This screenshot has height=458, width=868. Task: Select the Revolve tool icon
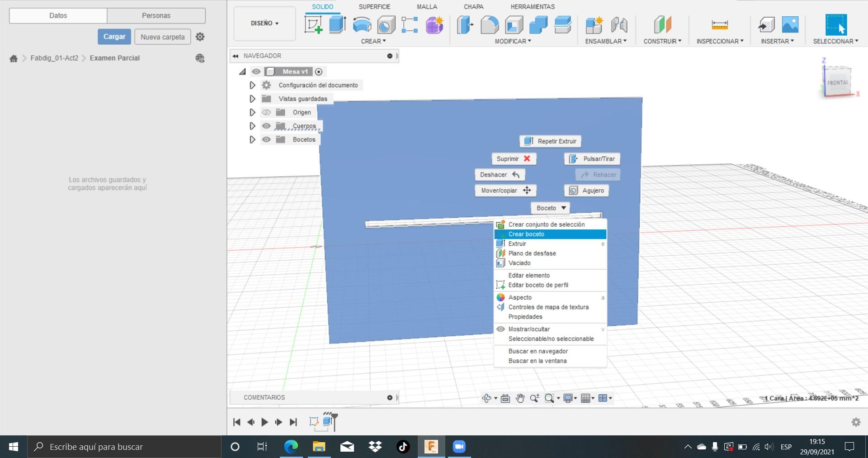tap(362, 24)
